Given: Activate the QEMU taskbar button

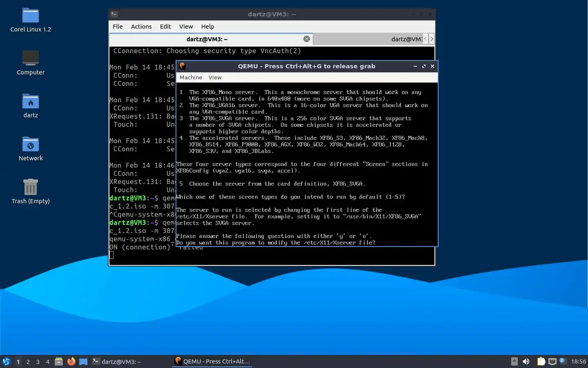Looking at the screenshot, I should (212, 361).
